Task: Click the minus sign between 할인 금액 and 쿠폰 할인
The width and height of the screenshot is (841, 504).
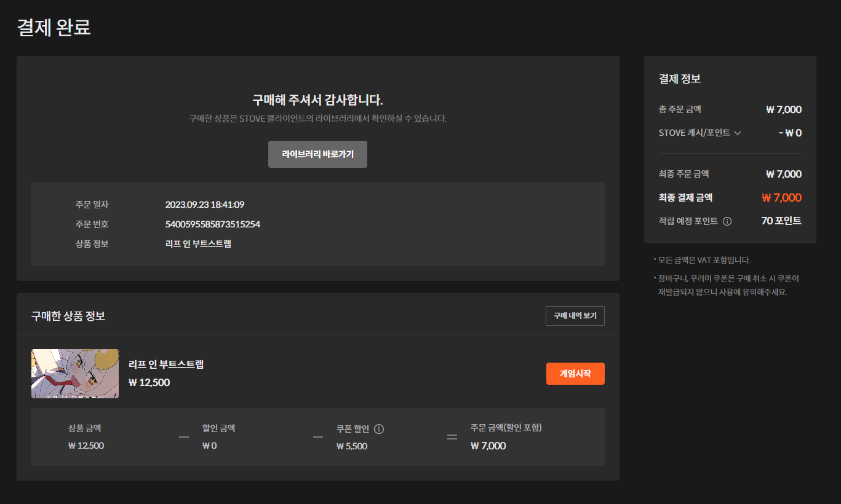Action: point(318,437)
